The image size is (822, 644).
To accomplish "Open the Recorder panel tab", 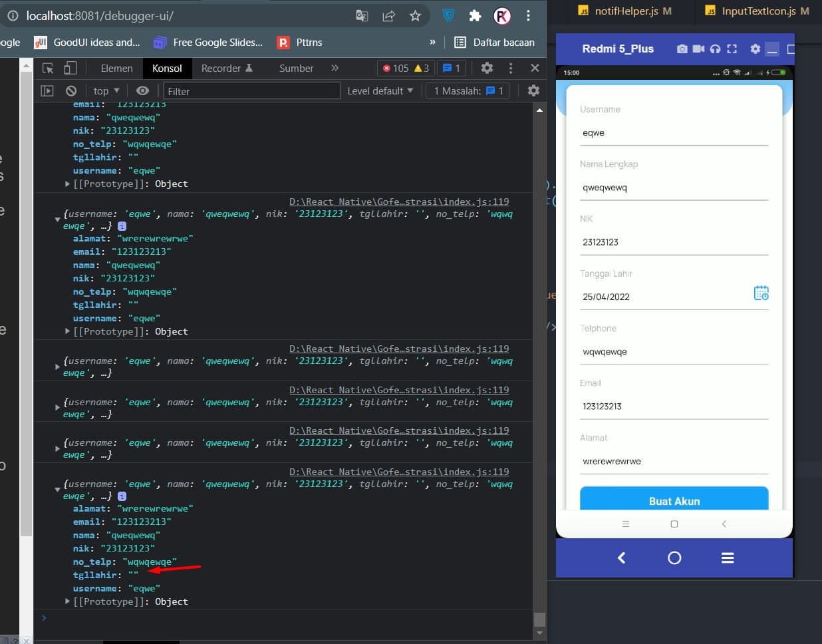I will 223,68.
